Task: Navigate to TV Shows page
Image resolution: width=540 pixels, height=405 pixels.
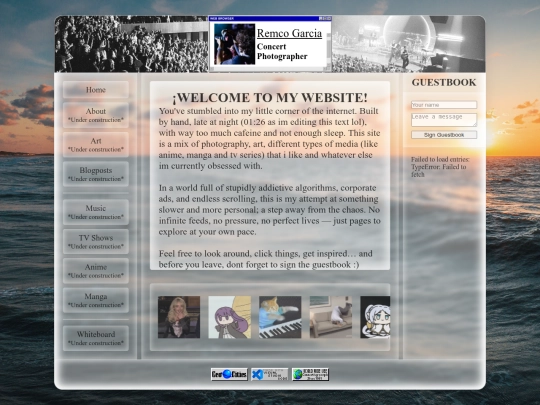Action: point(96,241)
